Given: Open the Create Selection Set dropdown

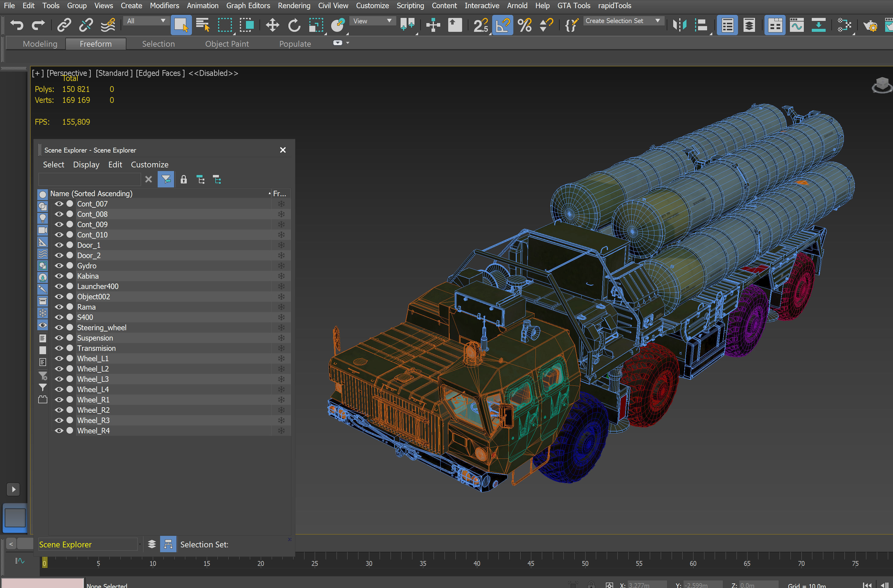Looking at the screenshot, I should 623,21.
